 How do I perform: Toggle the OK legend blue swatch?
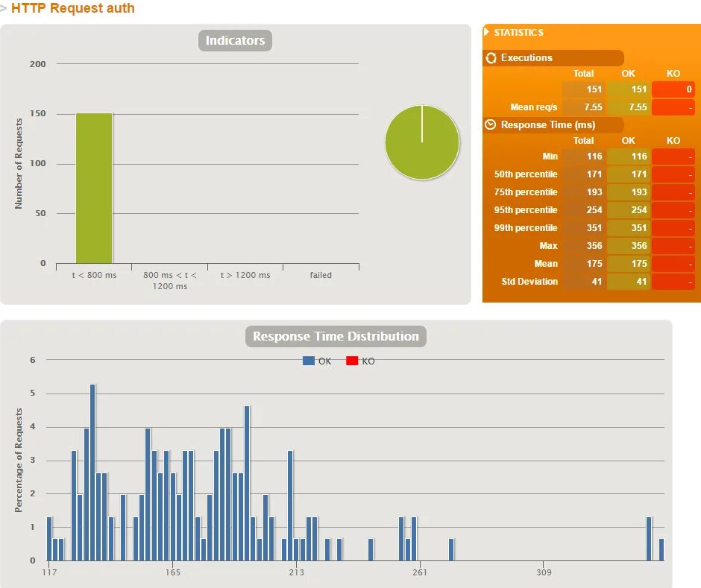(x=309, y=361)
